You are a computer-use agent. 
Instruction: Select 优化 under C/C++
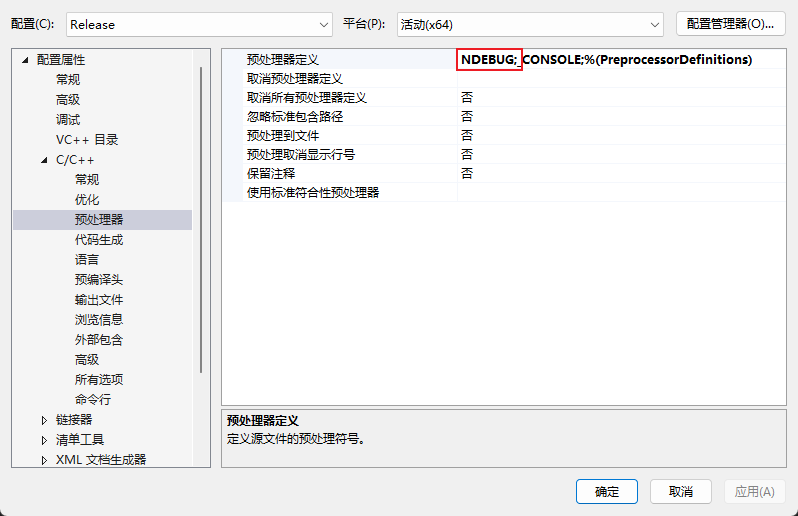(87, 199)
